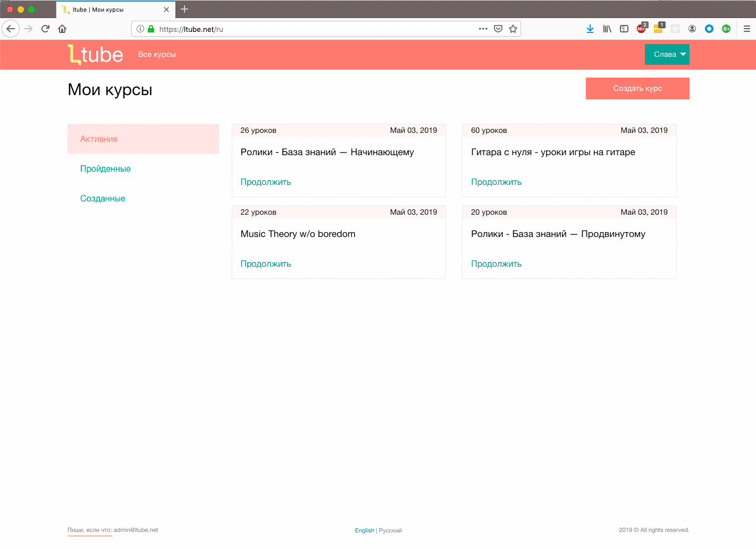Switch to the Пройденные tab
This screenshot has height=550, width=756.
[x=105, y=168]
